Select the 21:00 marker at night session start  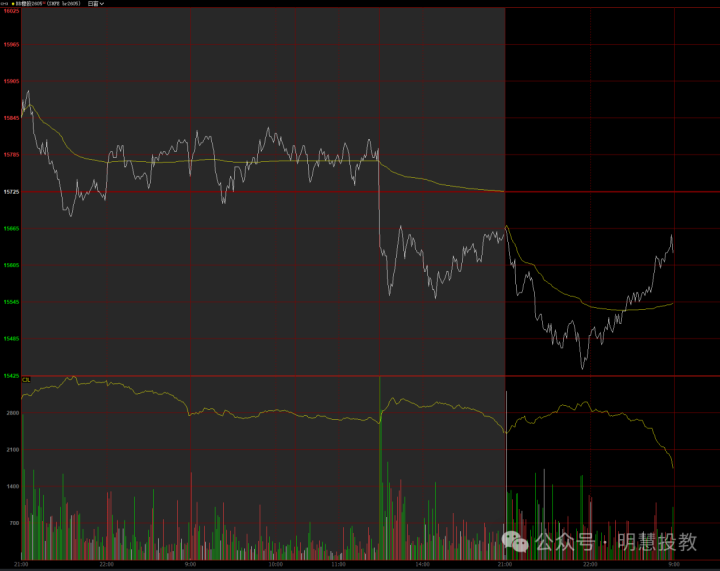pyautogui.click(x=505, y=564)
